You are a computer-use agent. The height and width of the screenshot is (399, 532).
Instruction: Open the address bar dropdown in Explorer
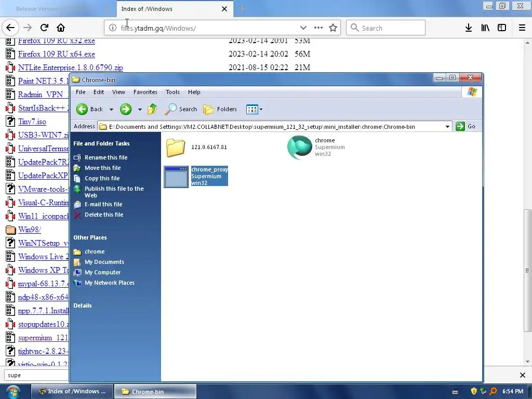(447, 127)
